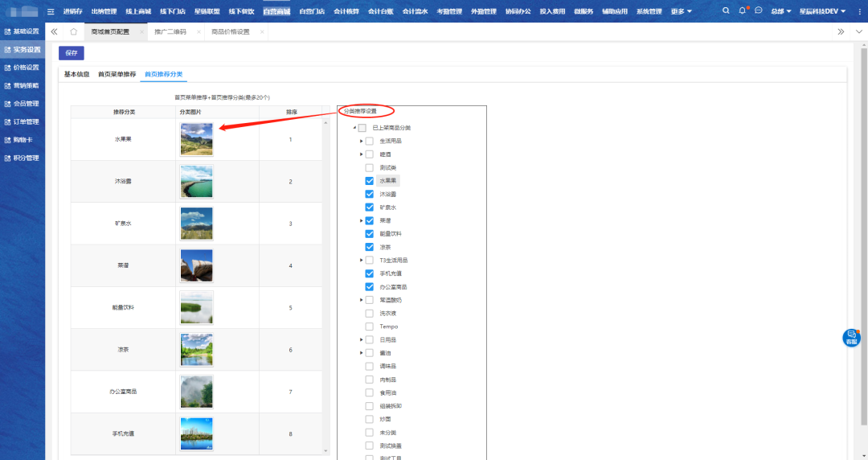Expand the 生活用品 tree node

pyautogui.click(x=362, y=142)
